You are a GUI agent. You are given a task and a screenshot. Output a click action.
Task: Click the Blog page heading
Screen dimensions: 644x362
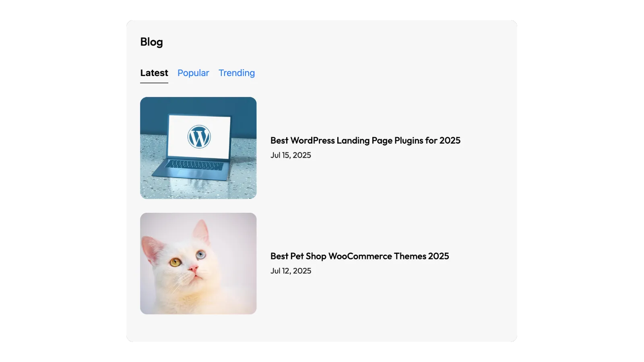[151, 41]
